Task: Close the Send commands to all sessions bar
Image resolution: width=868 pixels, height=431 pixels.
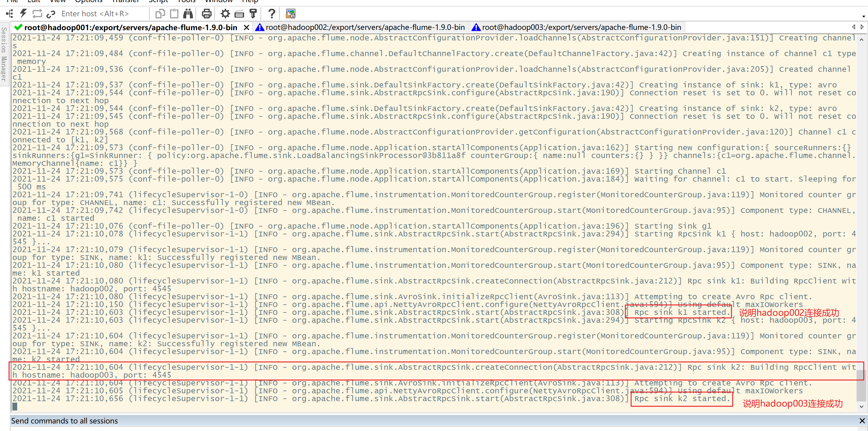Action: coord(862,420)
